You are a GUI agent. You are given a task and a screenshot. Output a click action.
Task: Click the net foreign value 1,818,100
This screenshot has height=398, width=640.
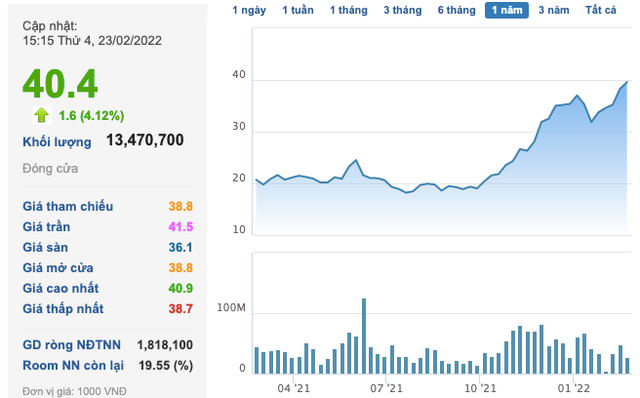click(165, 345)
